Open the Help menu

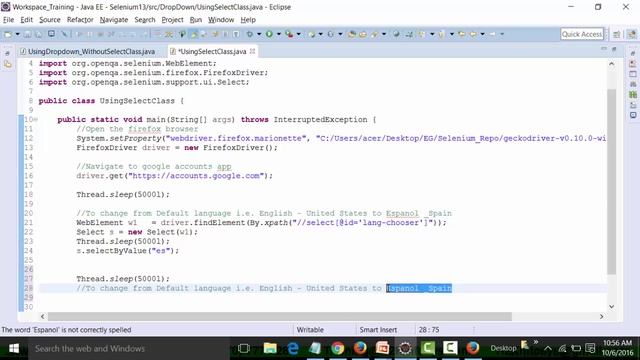click(x=248, y=20)
